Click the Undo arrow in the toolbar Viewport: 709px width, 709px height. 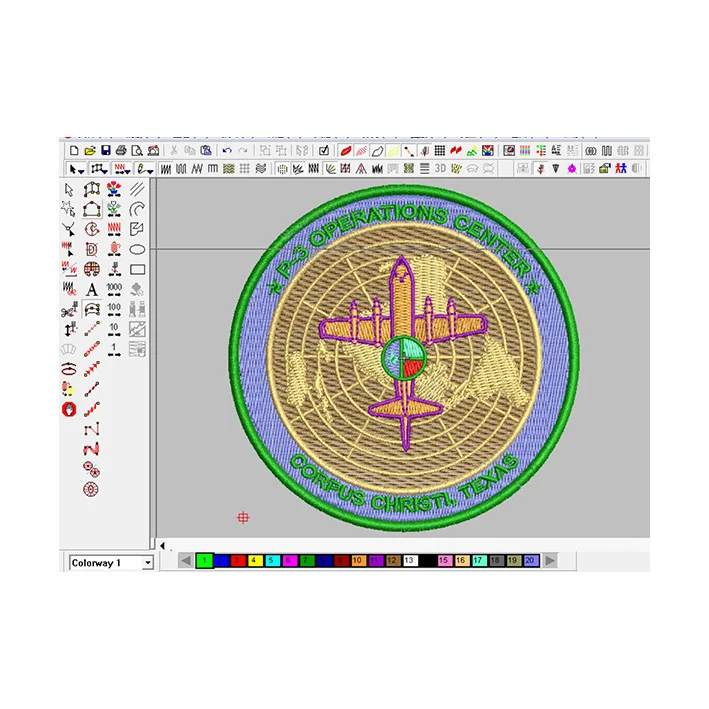[x=227, y=151]
